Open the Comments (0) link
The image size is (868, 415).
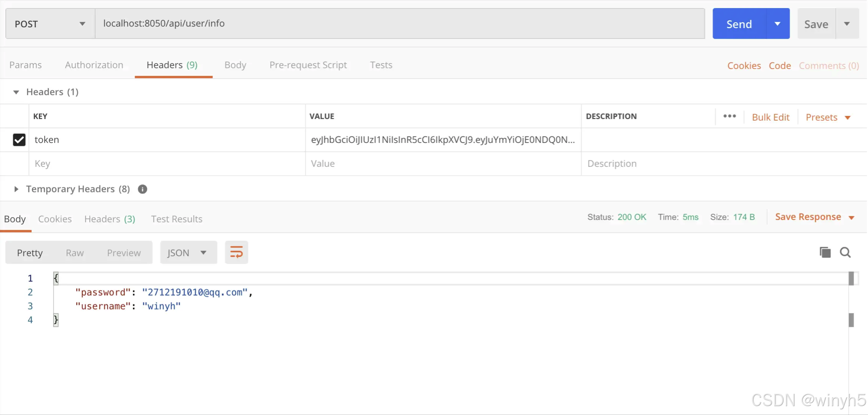coord(829,66)
